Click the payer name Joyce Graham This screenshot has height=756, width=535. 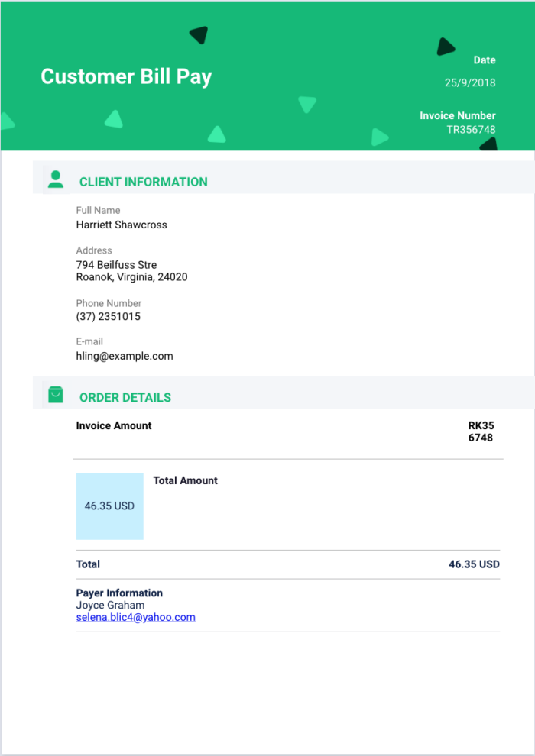tap(110, 605)
